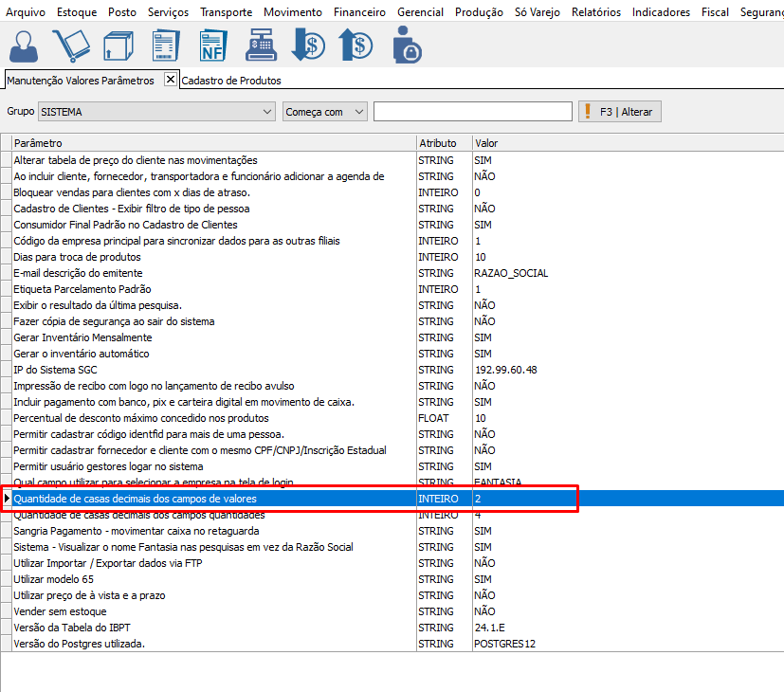The height and width of the screenshot is (692, 784).
Task: Click the dollar down-arrow toolbar icon
Action: pos(308,46)
